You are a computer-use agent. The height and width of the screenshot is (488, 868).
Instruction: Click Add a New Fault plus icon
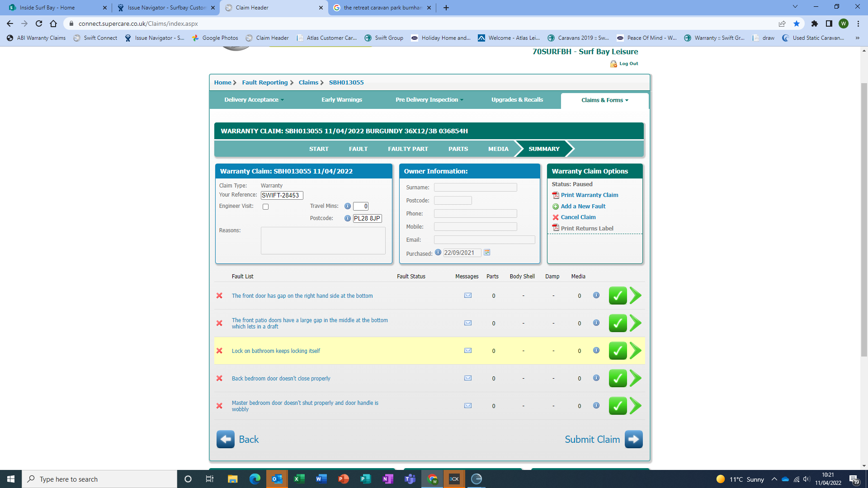click(556, 206)
